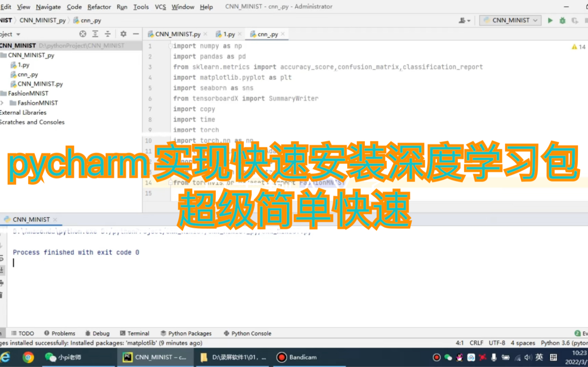Click the red record tray icon
Viewport: 588px width, 367px height.
click(436, 357)
